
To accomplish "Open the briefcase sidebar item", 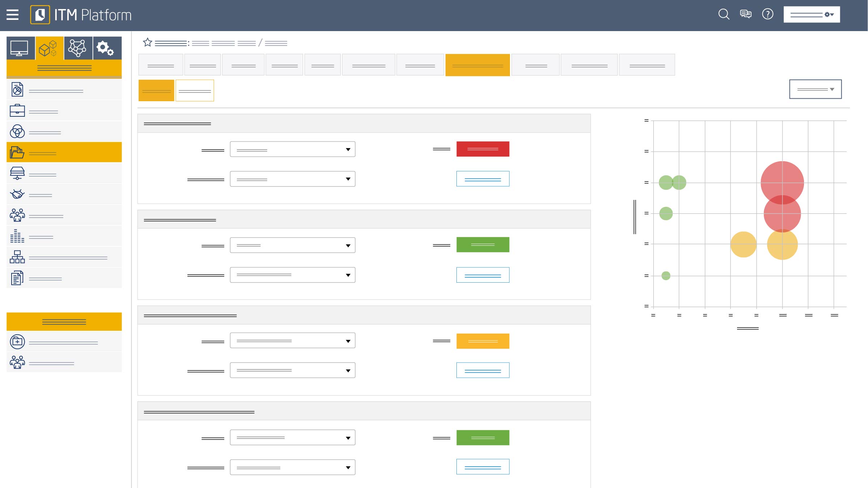I will click(64, 111).
